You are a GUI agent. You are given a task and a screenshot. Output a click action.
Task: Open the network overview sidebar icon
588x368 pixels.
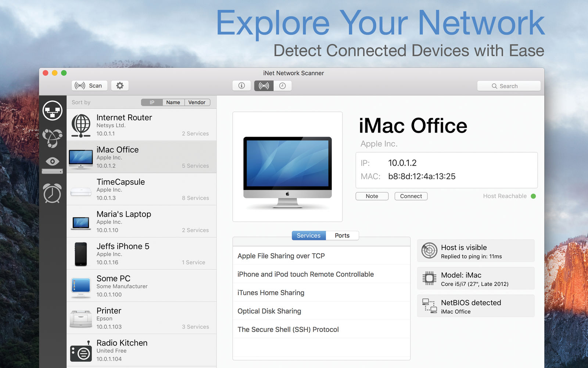(53, 110)
